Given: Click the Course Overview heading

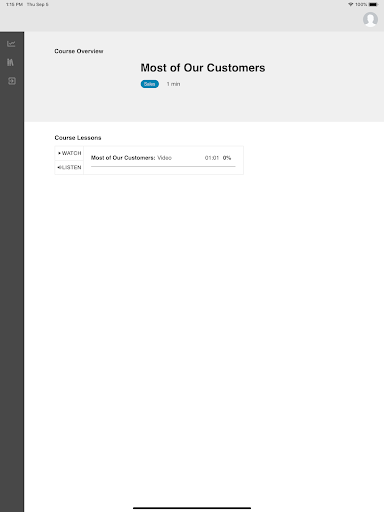Looking at the screenshot, I should coord(79,51).
